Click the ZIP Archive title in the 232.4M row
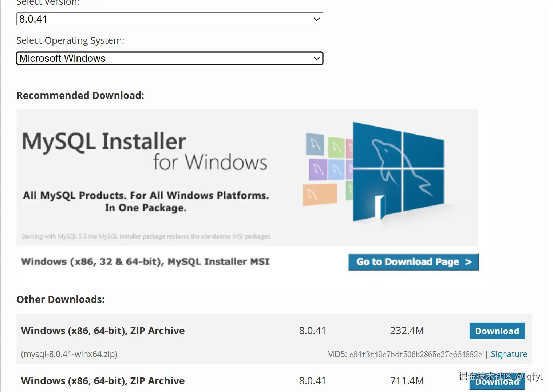The height and width of the screenshot is (392, 553). pyautogui.click(x=103, y=331)
